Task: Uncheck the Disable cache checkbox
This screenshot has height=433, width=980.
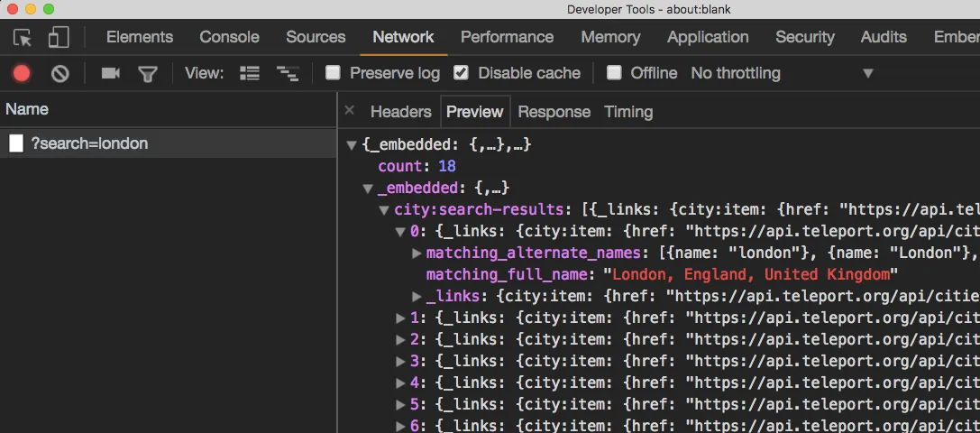Action: pyautogui.click(x=461, y=73)
